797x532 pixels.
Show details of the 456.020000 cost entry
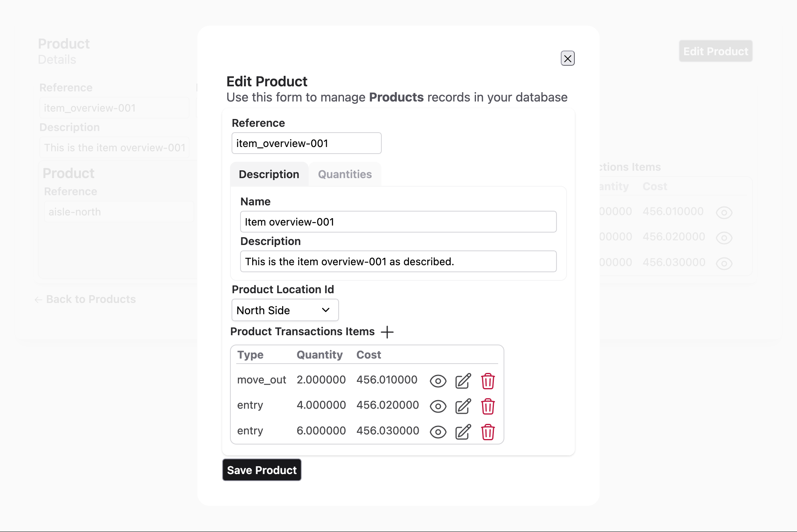[x=437, y=406]
